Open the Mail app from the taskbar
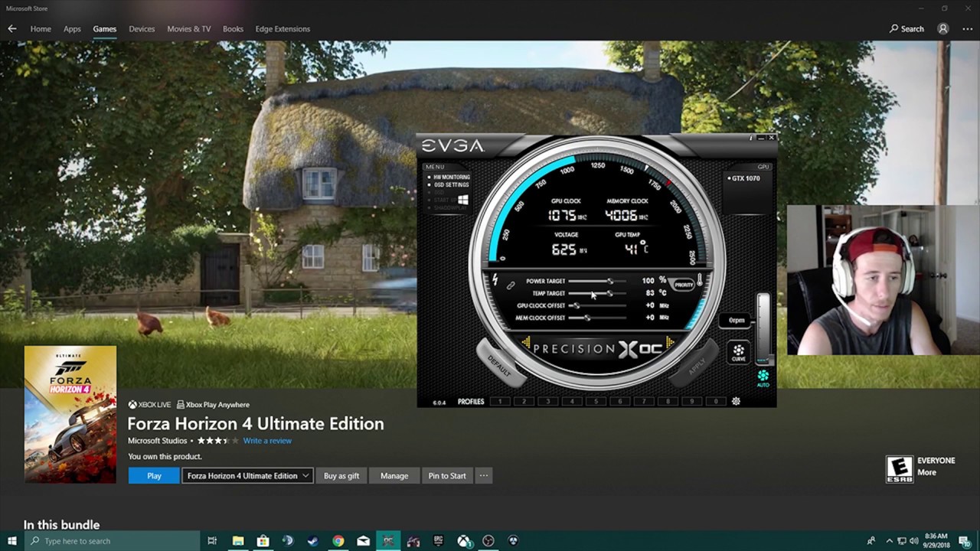The image size is (980, 551). (363, 541)
